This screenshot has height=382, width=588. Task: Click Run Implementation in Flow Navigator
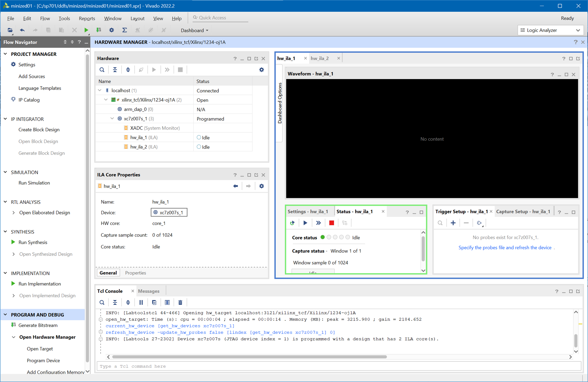pos(40,284)
